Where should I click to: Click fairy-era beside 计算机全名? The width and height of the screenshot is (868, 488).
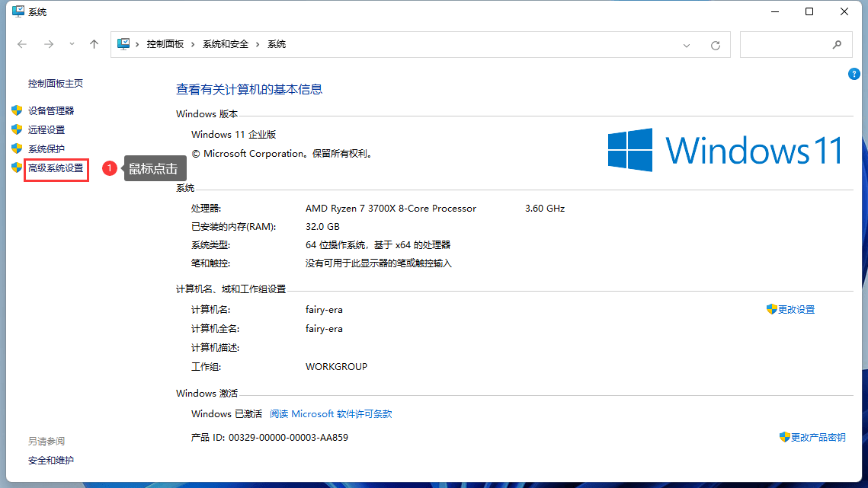point(324,329)
